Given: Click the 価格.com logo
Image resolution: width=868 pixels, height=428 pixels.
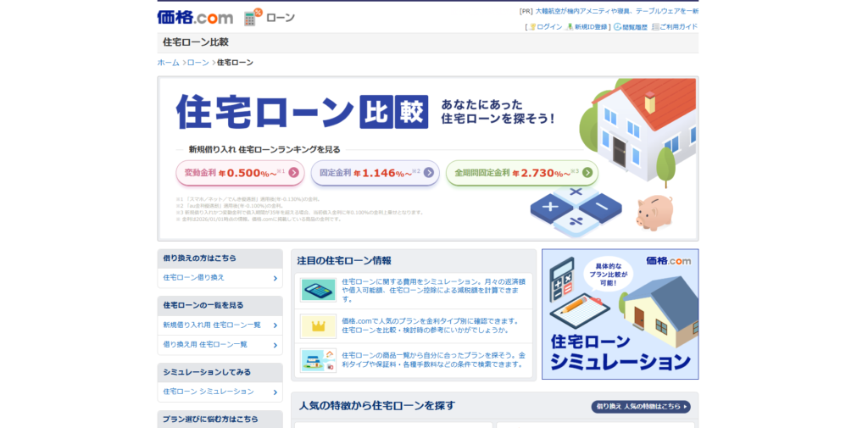Looking at the screenshot, I should 194,17.
